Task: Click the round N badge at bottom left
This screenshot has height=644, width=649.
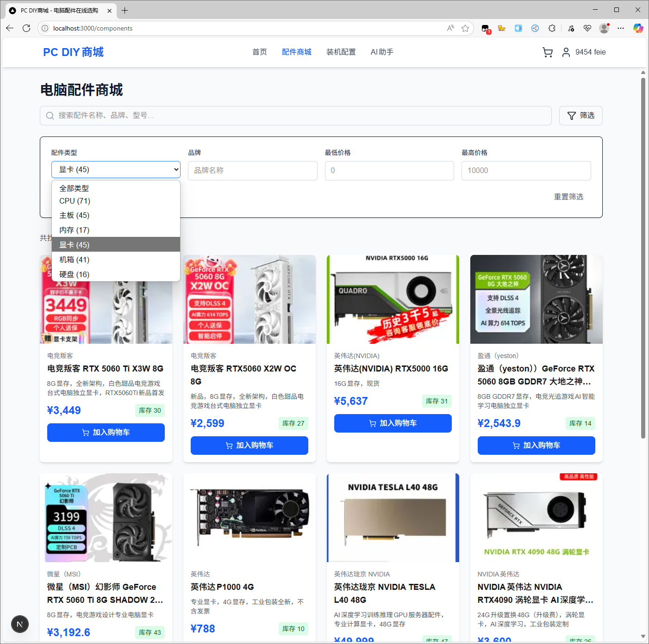Action: (20, 624)
